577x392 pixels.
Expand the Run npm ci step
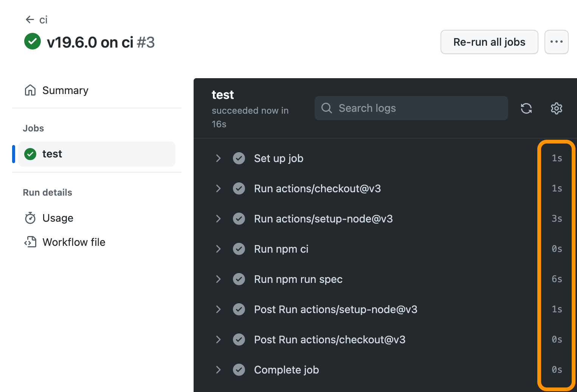[218, 249]
